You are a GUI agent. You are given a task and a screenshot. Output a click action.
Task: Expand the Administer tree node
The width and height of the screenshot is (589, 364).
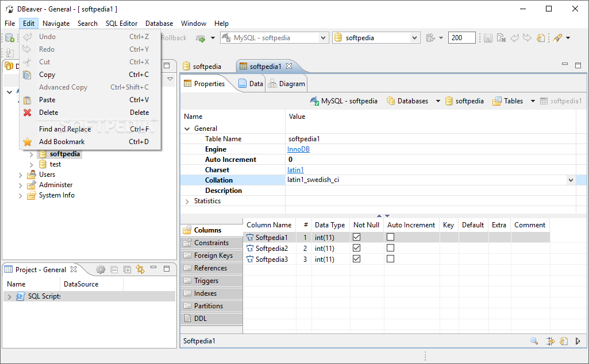click(20, 185)
